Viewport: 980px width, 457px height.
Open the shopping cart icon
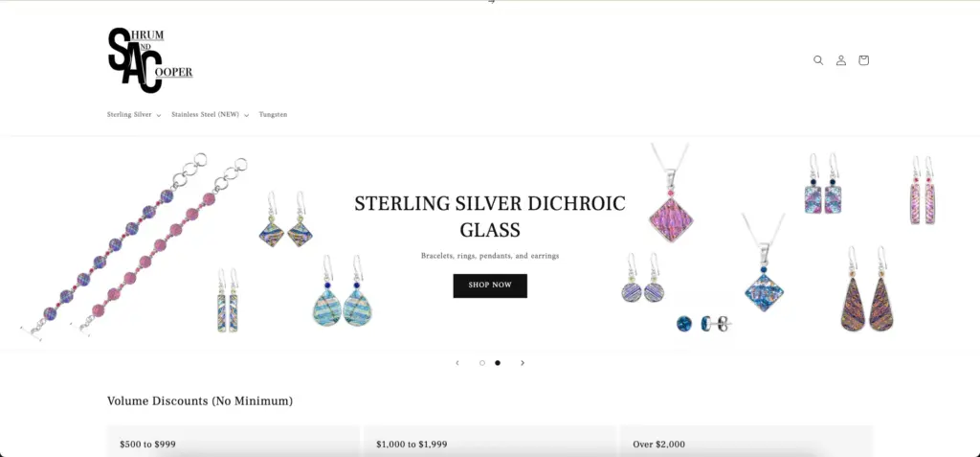click(x=864, y=60)
